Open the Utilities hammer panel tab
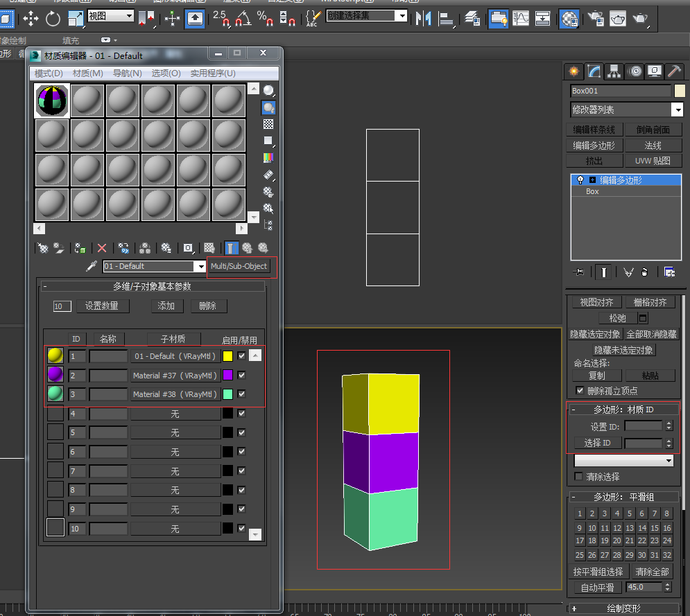Image resolution: width=690 pixels, height=616 pixels. [x=674, y=71]
